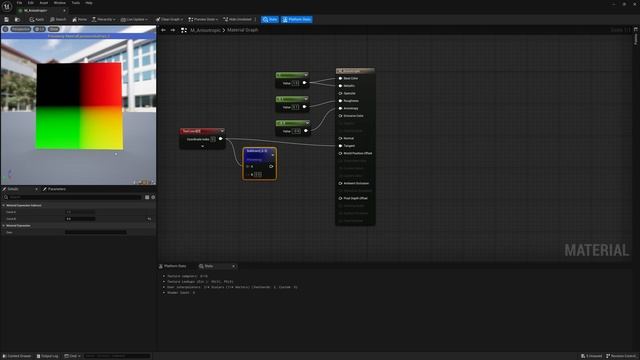Click the Subtract node output pin
This screenshot has height=360, width=640.
click(271, 167)
